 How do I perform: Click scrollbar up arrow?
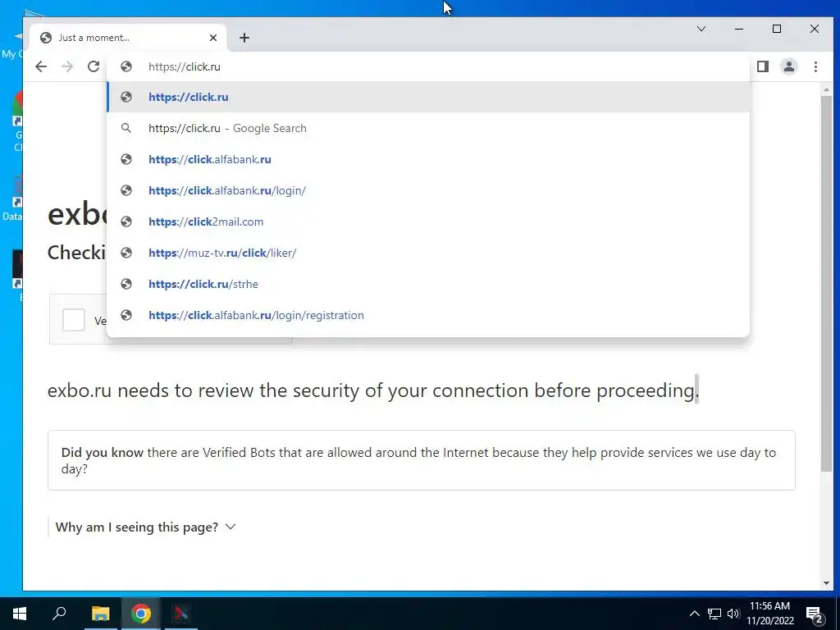(x=825, y=89)
